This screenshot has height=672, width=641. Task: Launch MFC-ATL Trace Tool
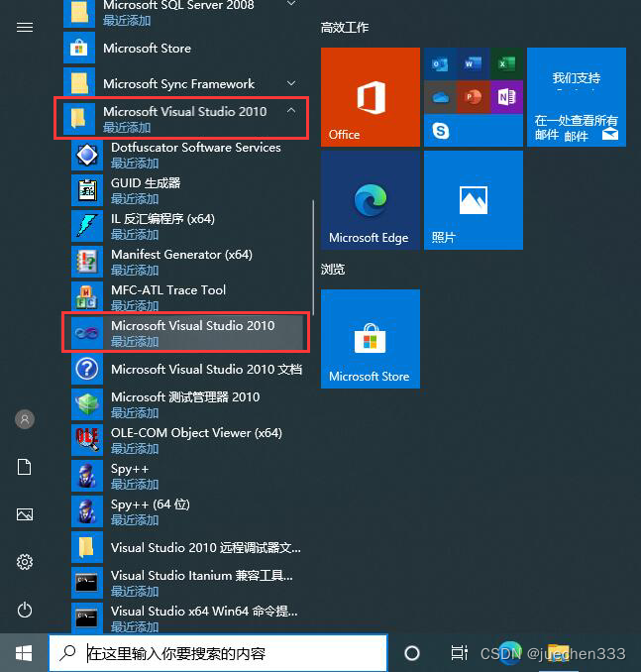coord(188,297)
